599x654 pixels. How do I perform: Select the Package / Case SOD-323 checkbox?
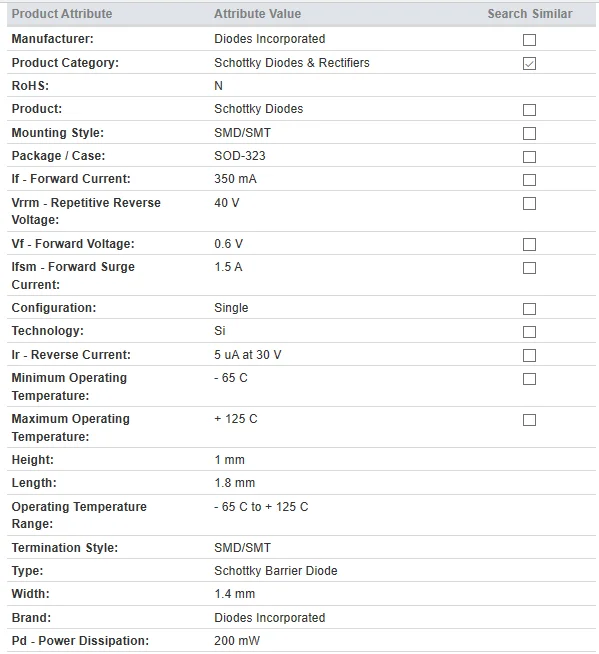click(529, 157)
